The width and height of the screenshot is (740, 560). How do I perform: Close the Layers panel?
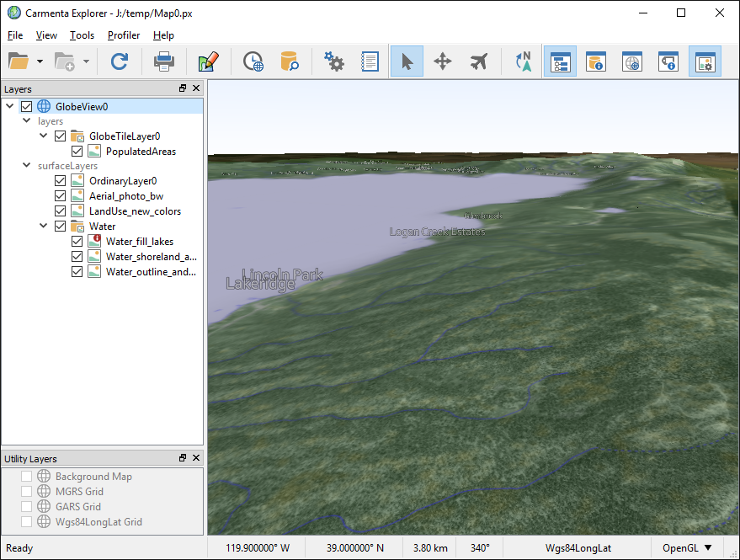196,88
